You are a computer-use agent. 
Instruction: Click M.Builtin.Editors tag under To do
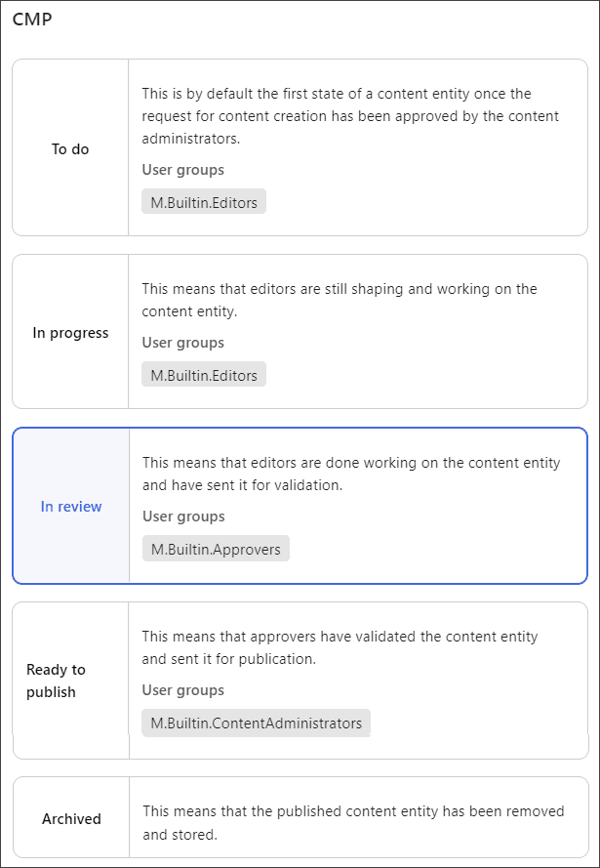coord(204,203)
